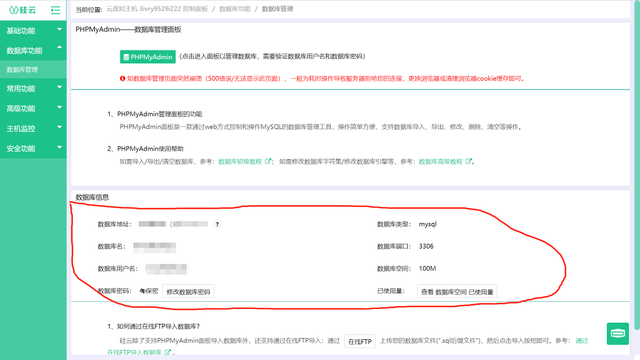Open 数据库初级教程 link
Screen dimensions: 640x360
pyautogui.click(x=240, y=162)
